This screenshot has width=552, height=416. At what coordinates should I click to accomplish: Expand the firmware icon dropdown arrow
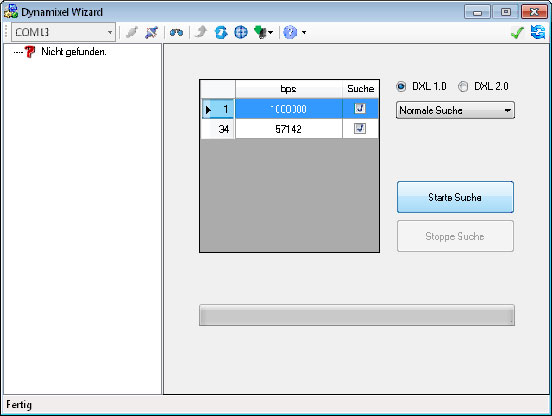(270, 33)
